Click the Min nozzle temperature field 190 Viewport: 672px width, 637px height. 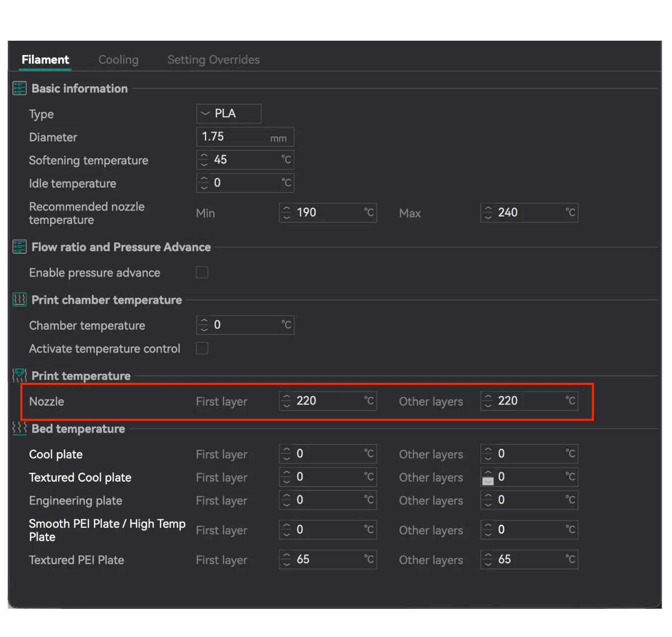328,213
